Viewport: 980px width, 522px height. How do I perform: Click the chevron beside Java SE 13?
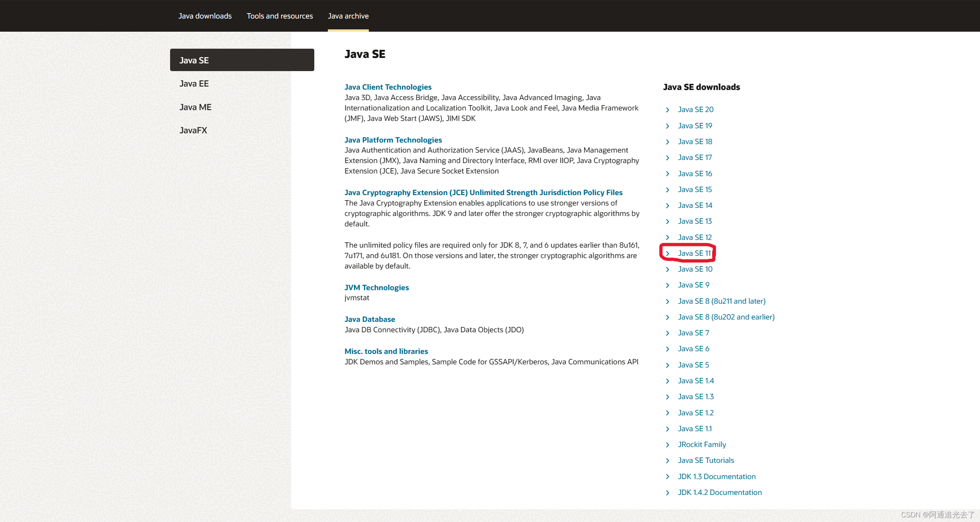click(668, 221)
